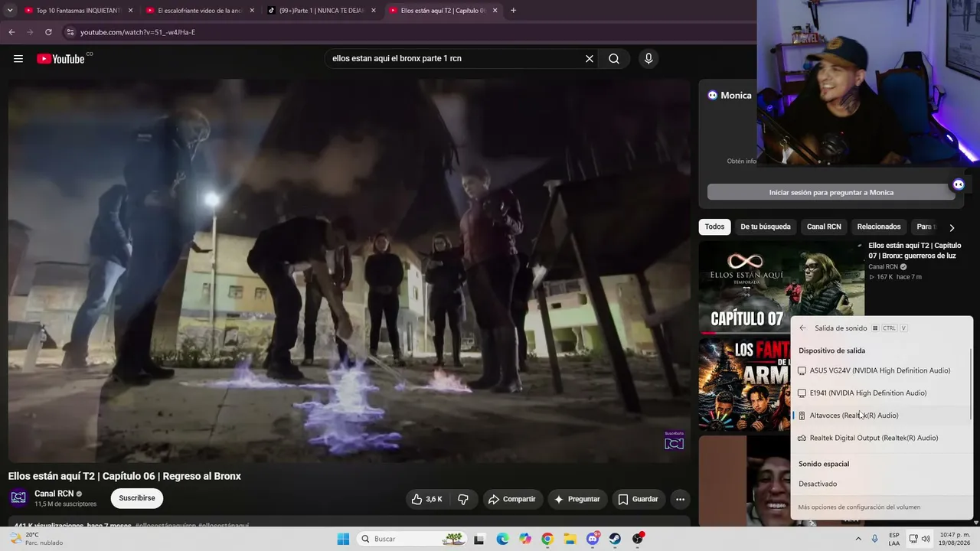Select the De tu búsqueda chip
This screenshot has height=551, width=980.
(x=766, y=227)
